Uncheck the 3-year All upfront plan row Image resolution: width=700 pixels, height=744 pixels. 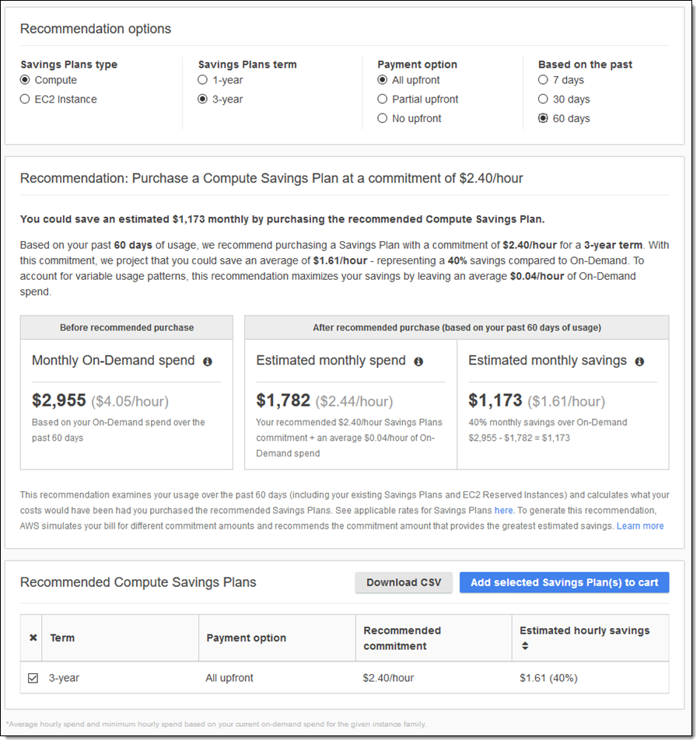click(x=33, y=678)
